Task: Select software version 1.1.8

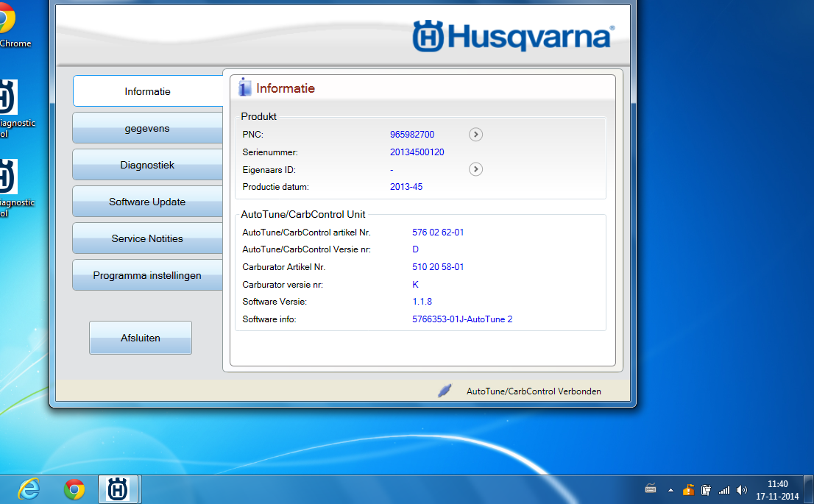Action: [x=422, y=302]
